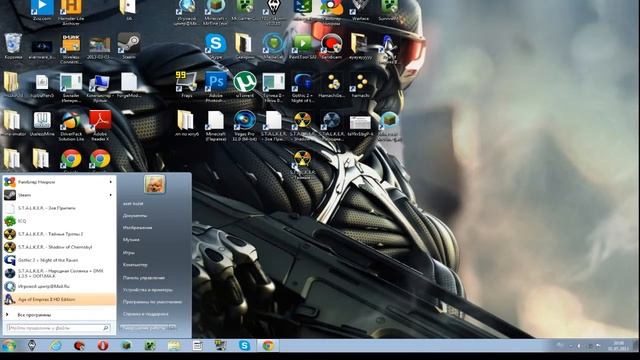Open the taskbar clock and date
Viewport: 640px width, 360px height.
[619, 346]
